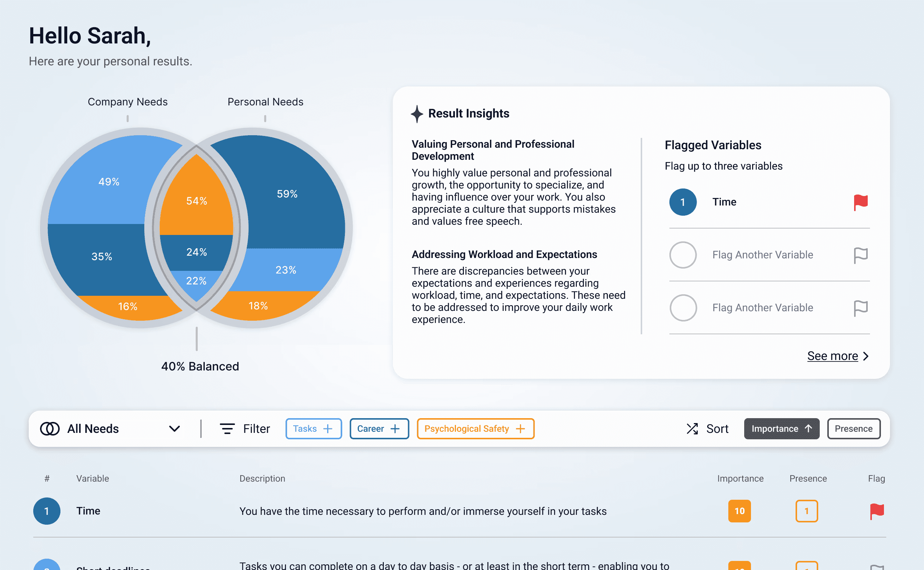Click the See more chevron arrow
Viewport: 924px width, 570px height.
pyautogui.click(x=866, y=356)
